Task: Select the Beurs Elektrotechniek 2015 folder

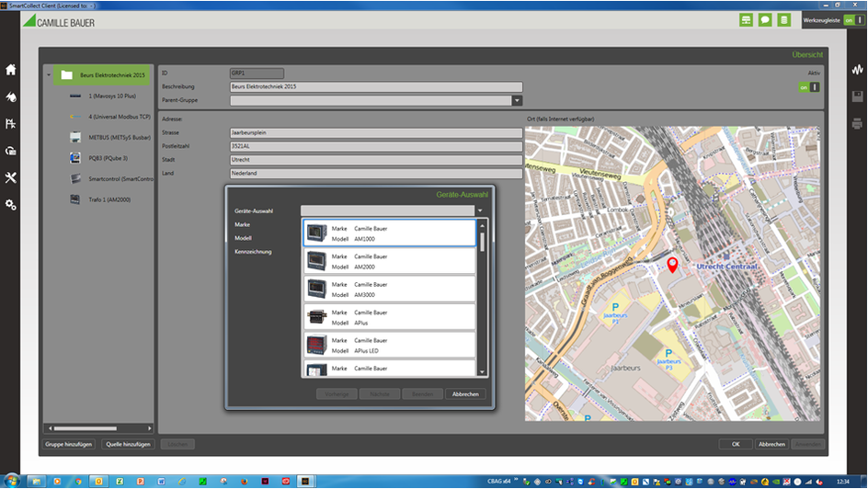Action: click(x=102, y=75)
